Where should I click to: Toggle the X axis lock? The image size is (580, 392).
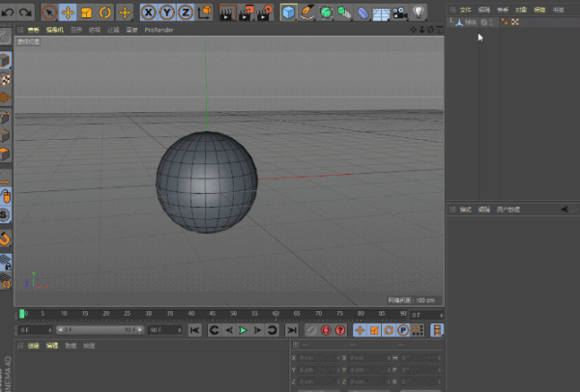(149, 13)
